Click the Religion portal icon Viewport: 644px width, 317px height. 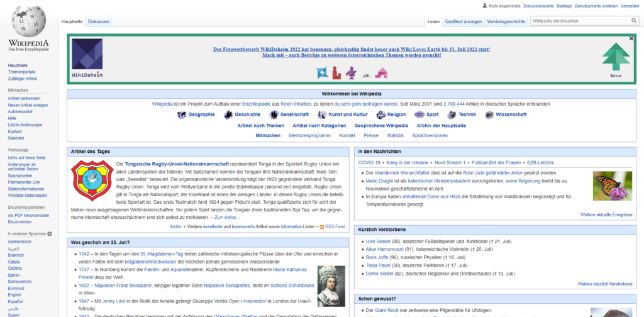(x=380, y=115)
